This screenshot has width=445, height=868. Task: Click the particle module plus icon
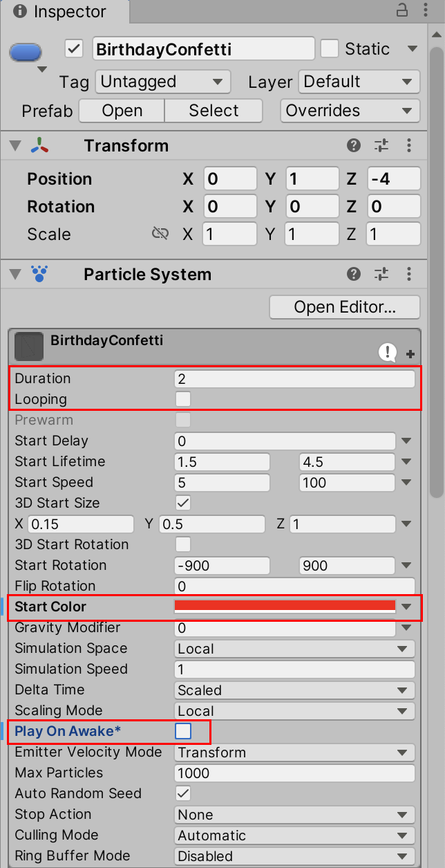(x=410, y=354)
